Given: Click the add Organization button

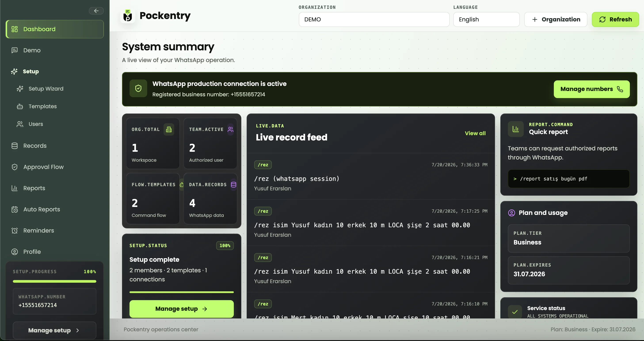Looking at the screenshot, I should tap(556, 19).
